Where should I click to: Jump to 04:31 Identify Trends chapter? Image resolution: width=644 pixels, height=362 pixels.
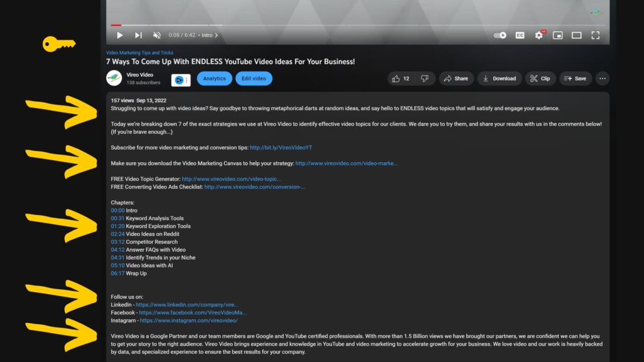click(x=118, y=257)
